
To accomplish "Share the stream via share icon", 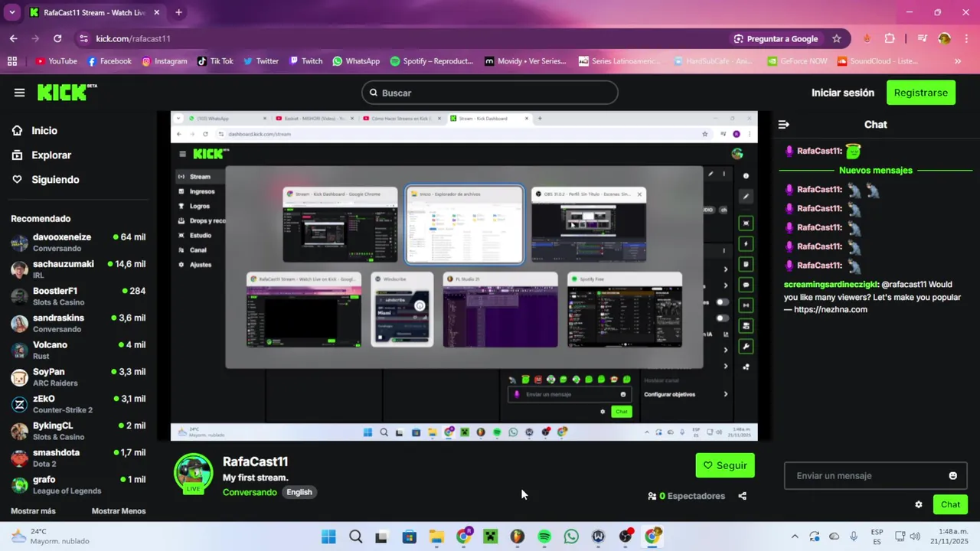I will pyautogui.click(x=742, y=496).
